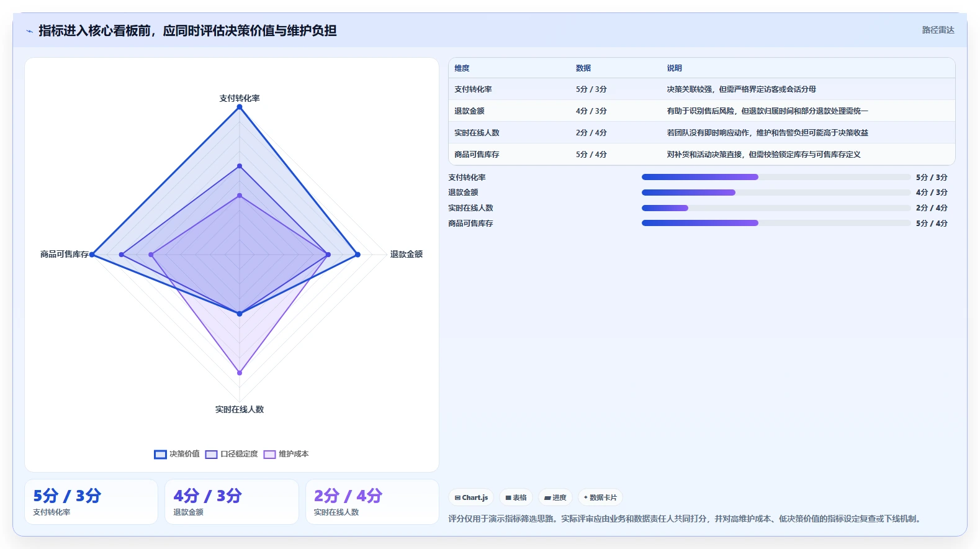Select the 实时在线人数 progress bar
Screen dimensions: 980x549
(x=776, y=208)
